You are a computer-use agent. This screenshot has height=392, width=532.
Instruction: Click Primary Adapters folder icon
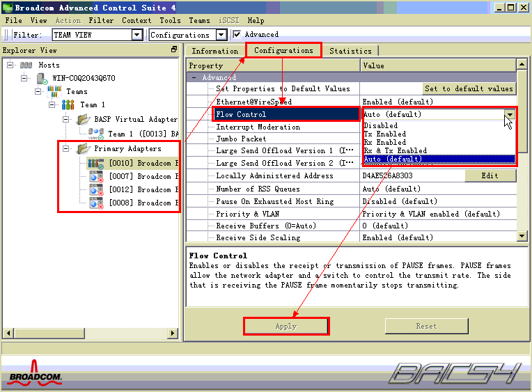tap(83, 149)
